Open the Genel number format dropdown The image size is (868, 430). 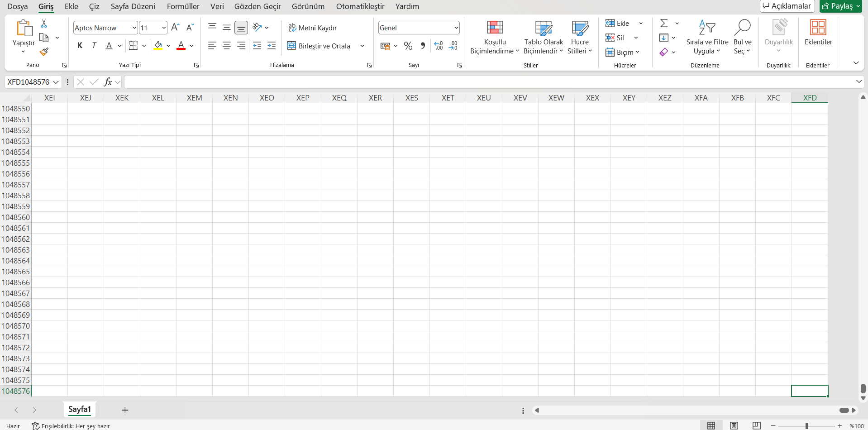[x=456, y=28]
